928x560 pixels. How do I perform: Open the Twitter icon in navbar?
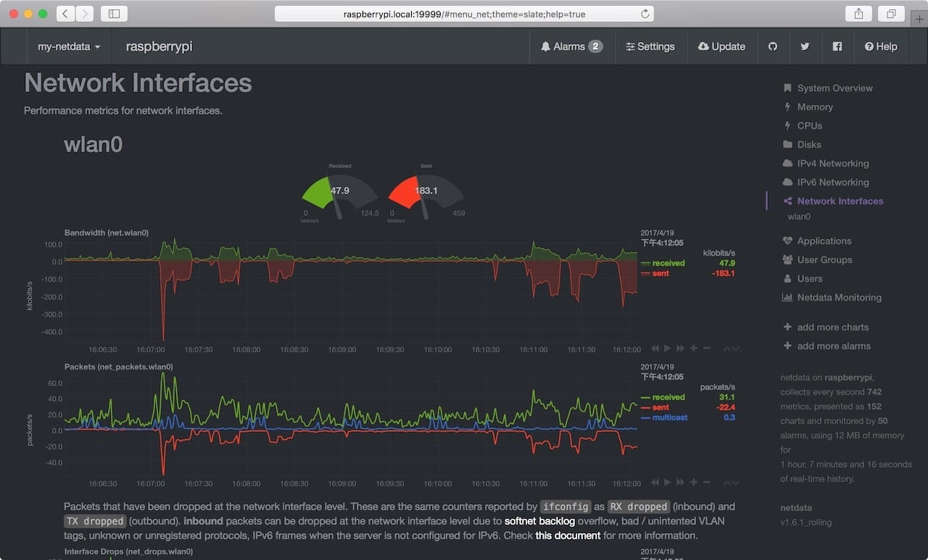(805, 46)
